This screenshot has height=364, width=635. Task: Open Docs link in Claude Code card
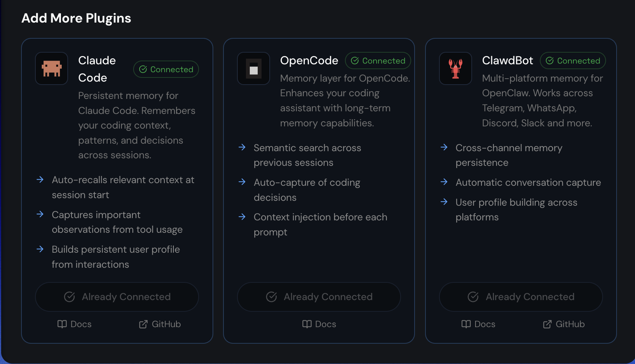(74, 324)
